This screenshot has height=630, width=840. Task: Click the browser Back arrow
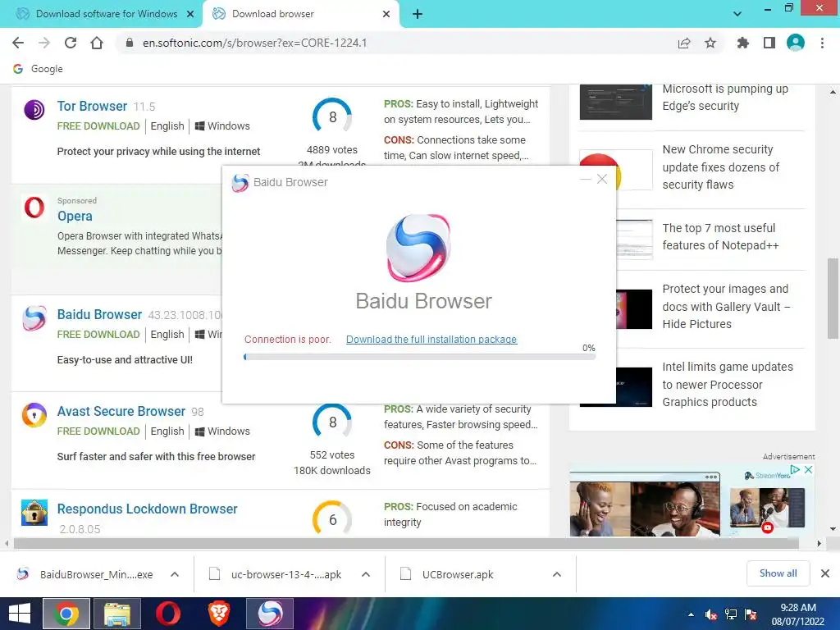[x=18, y=43]
